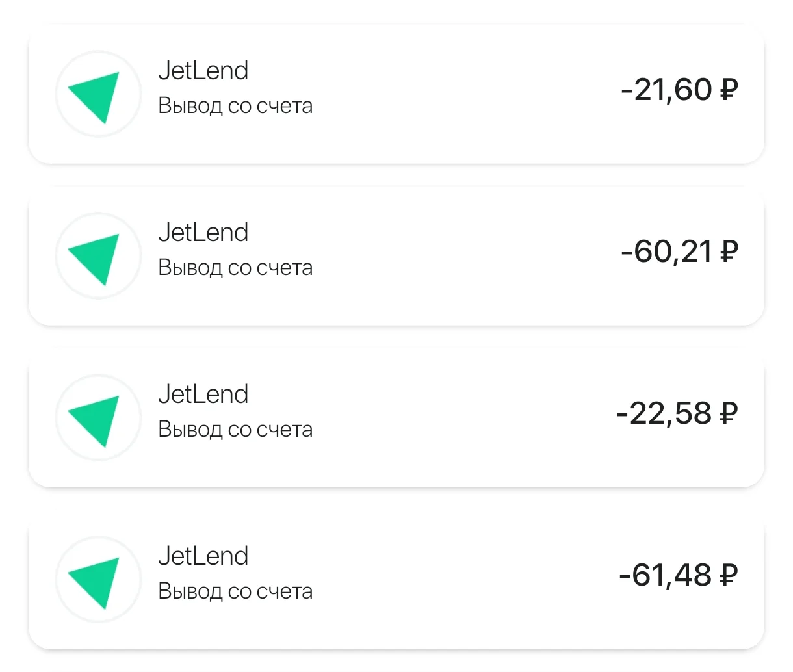Click 'Вывод со счета' in the -60,21 ₽ card
793x672 pixels.
(x=235, y=268)
